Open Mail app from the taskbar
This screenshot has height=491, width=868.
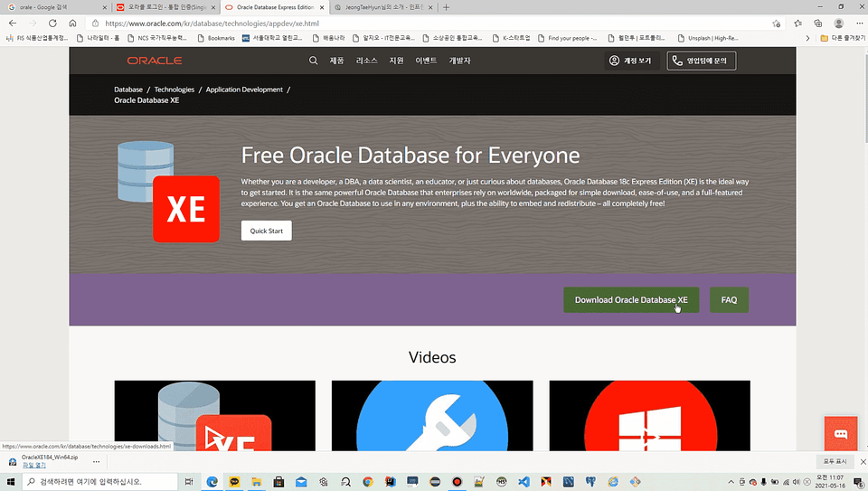tap(301, 482)
